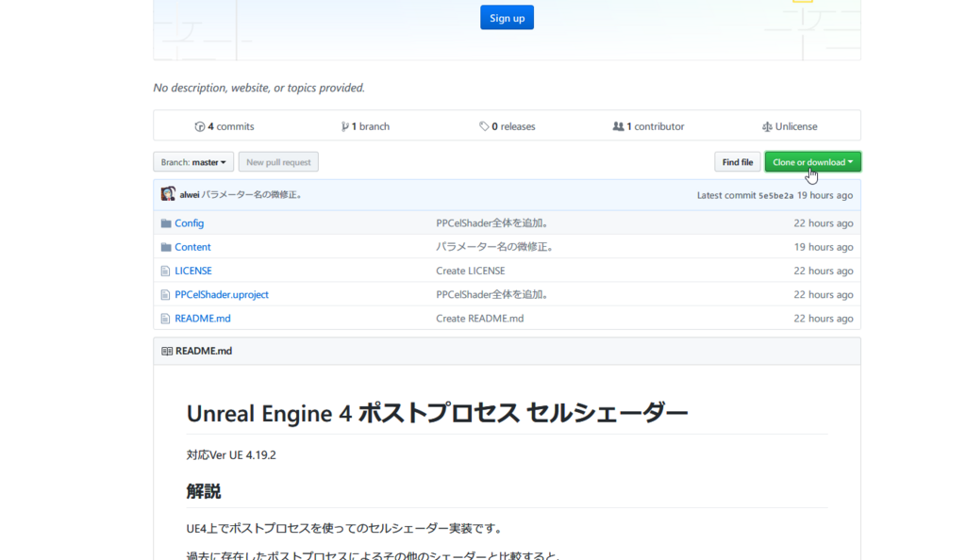Open Config commit message PPCelShader全体を追加。
966x560 pixels.
[x=492, y=222]
